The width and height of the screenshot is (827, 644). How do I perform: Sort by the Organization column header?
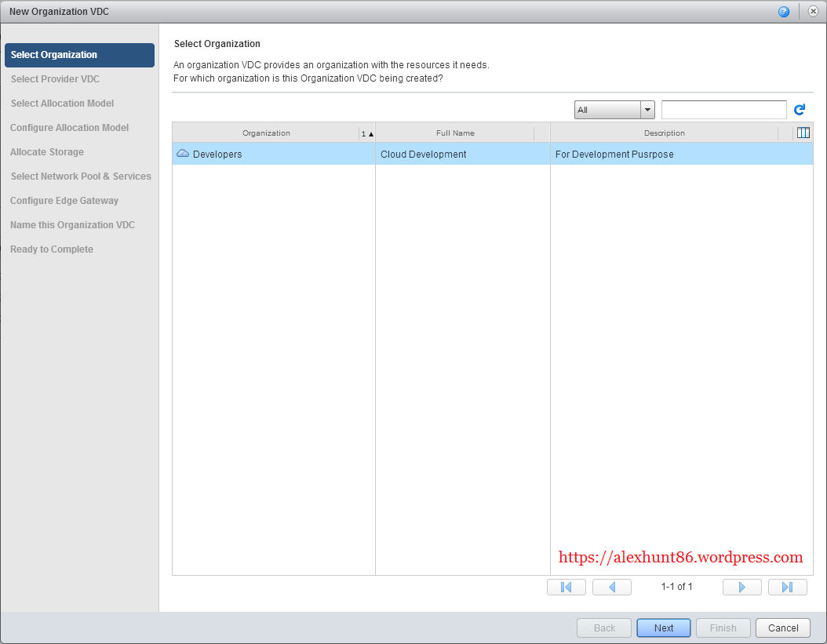(266, 133)
